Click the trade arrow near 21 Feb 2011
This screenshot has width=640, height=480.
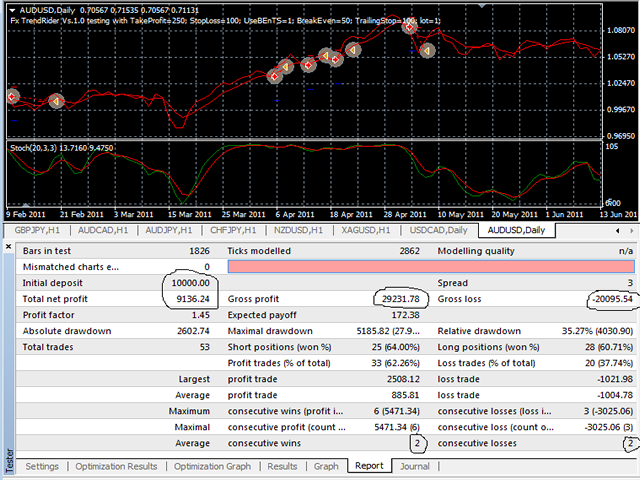(56, 100)
